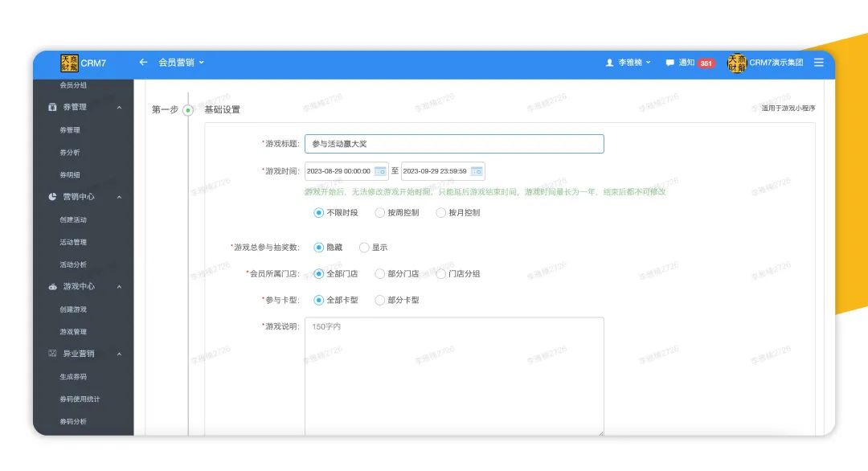Select the 按月控制 radio option

pyautogui.click(x=440, y=212)
